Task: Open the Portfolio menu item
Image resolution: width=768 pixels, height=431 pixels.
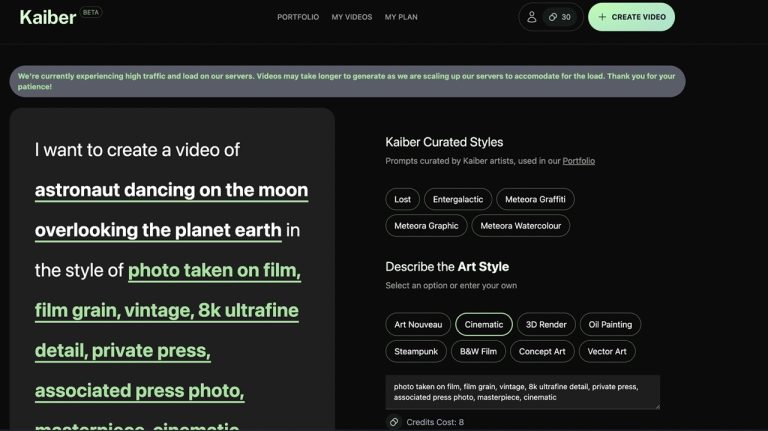Action: point(298,17)
